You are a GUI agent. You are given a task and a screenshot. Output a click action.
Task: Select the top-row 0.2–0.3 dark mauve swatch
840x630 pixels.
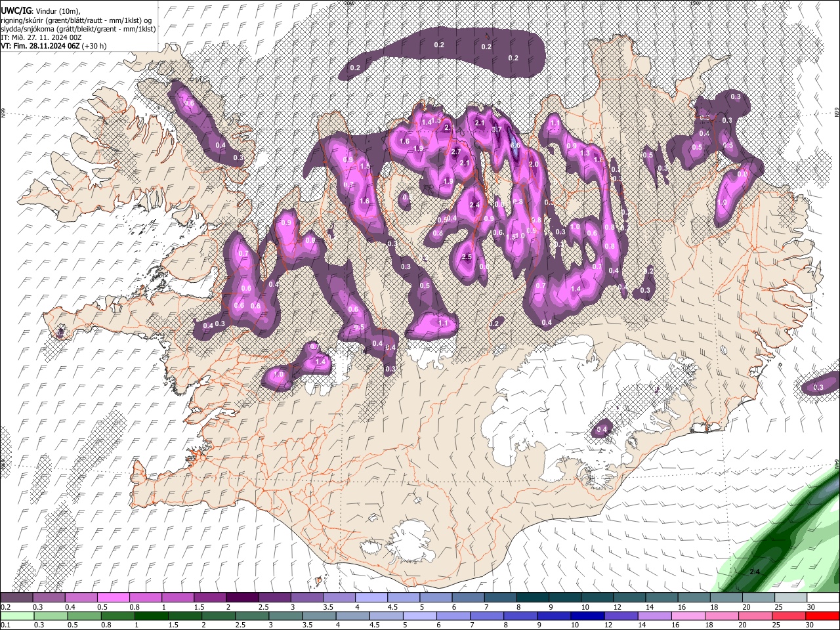[16, 597]
